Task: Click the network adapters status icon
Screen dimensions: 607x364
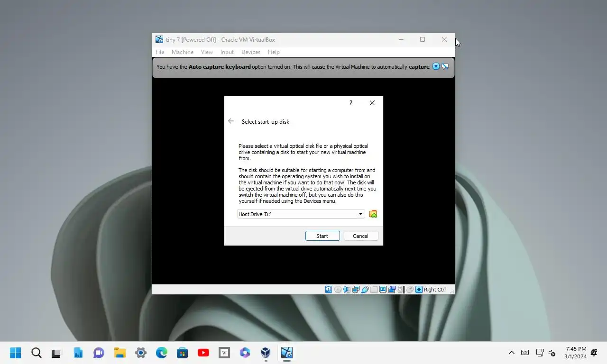Action: tap(356, 290)
